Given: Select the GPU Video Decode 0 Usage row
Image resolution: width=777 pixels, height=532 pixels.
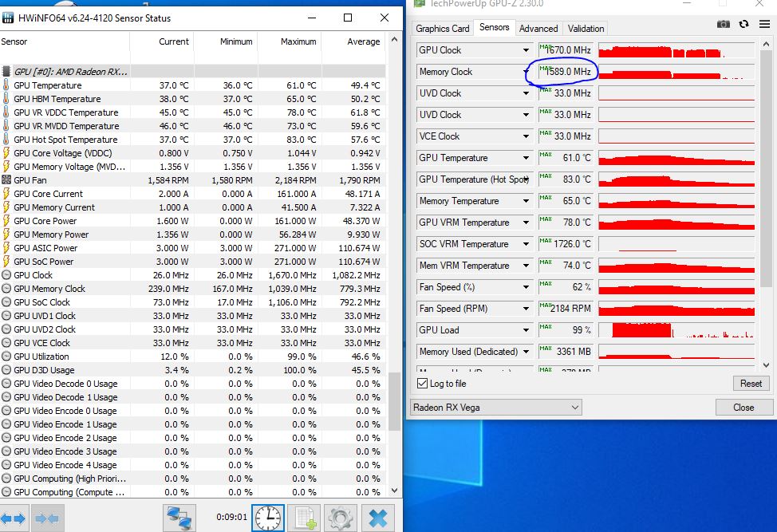Looking at the screenshot, I should coord(193,384).
